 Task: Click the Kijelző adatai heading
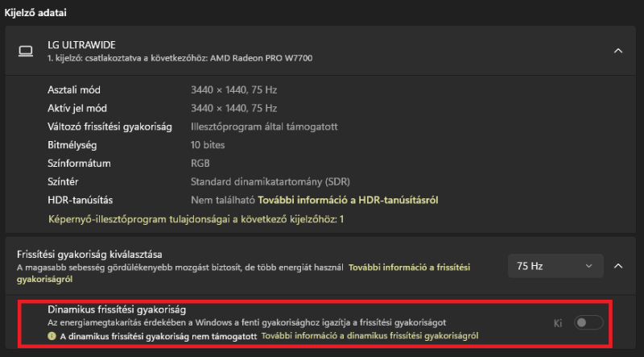pyautogui.click(x=36, y=12)
